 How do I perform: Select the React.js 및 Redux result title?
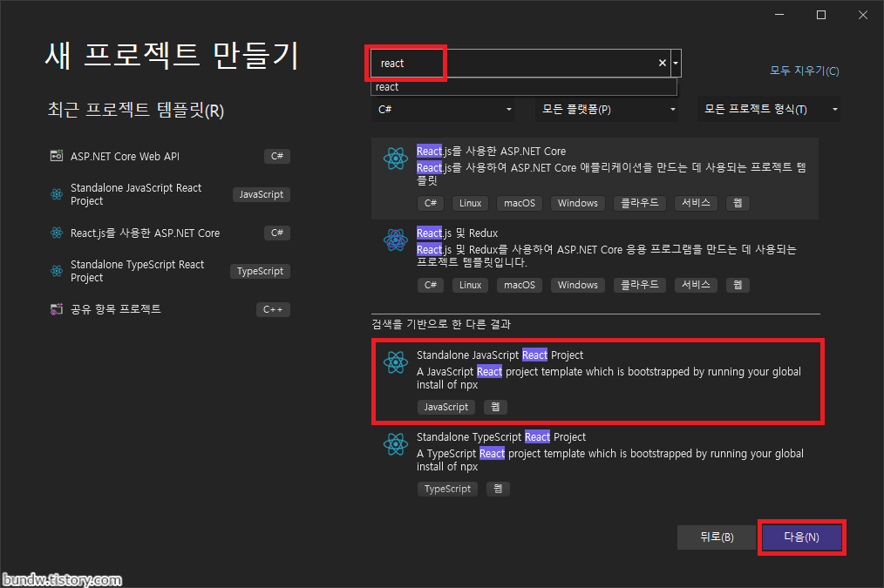coord(457,233)
